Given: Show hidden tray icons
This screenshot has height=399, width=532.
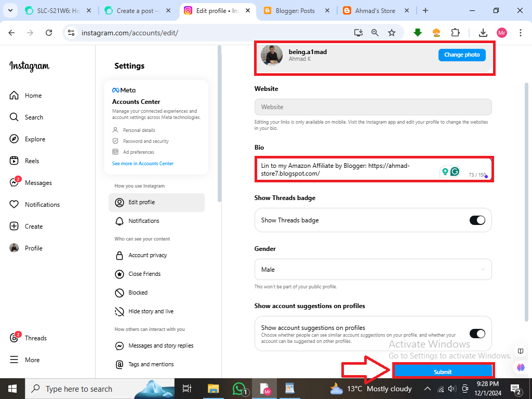Looking at the screenshot, I should (x=428, y=389).
